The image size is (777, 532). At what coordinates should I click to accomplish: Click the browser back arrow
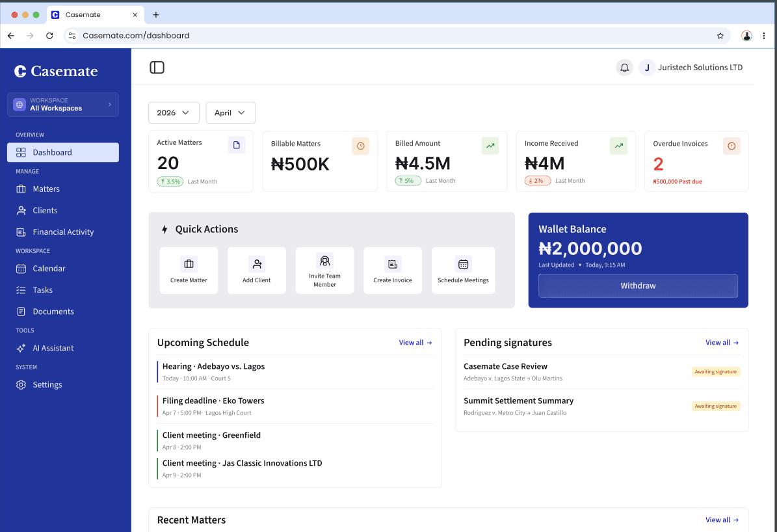pyautogui.click(x=11, y=36)
